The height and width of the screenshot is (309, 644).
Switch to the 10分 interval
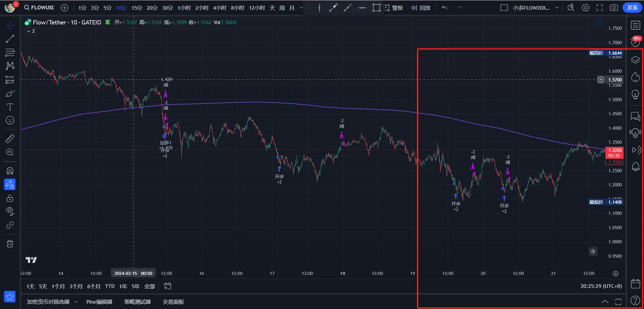[x=121, y=8]
